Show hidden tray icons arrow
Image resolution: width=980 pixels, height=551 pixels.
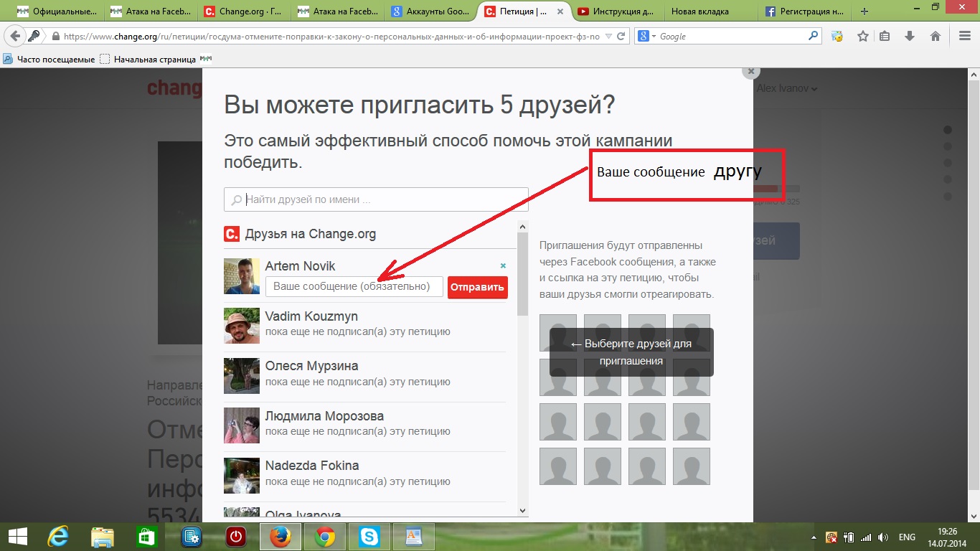815,537
